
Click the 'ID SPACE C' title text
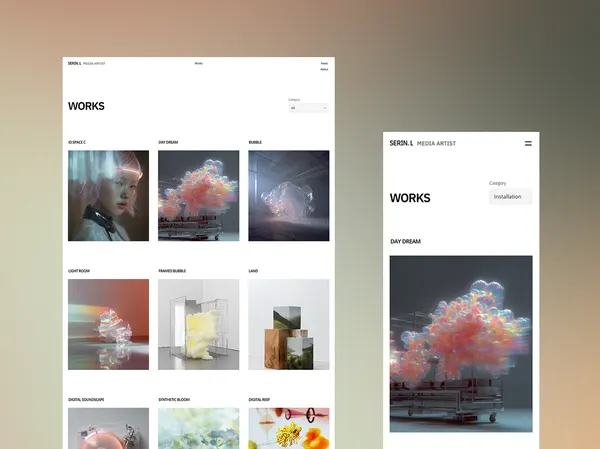pos(77,142)
